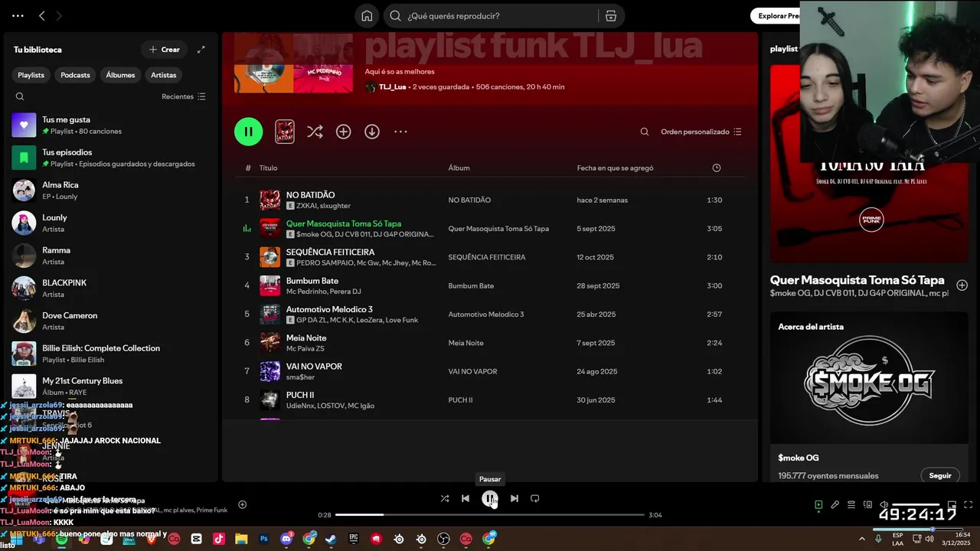This screenshot has height=551, width=980.
Task: Open 'Alma Rica' EP in library
Action: [109, 190]
